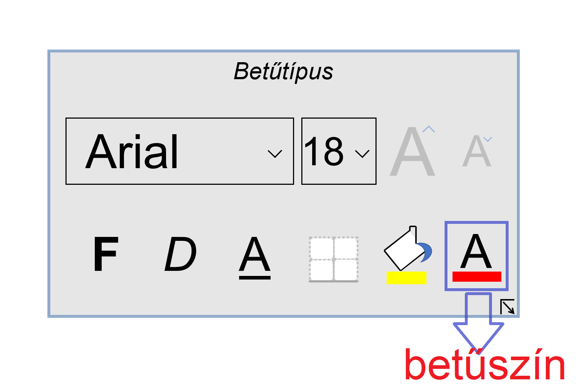The height and width of the screenshot is (392, 586).
Task: Pick the yellow fill color bar
Action: (407, 278)
